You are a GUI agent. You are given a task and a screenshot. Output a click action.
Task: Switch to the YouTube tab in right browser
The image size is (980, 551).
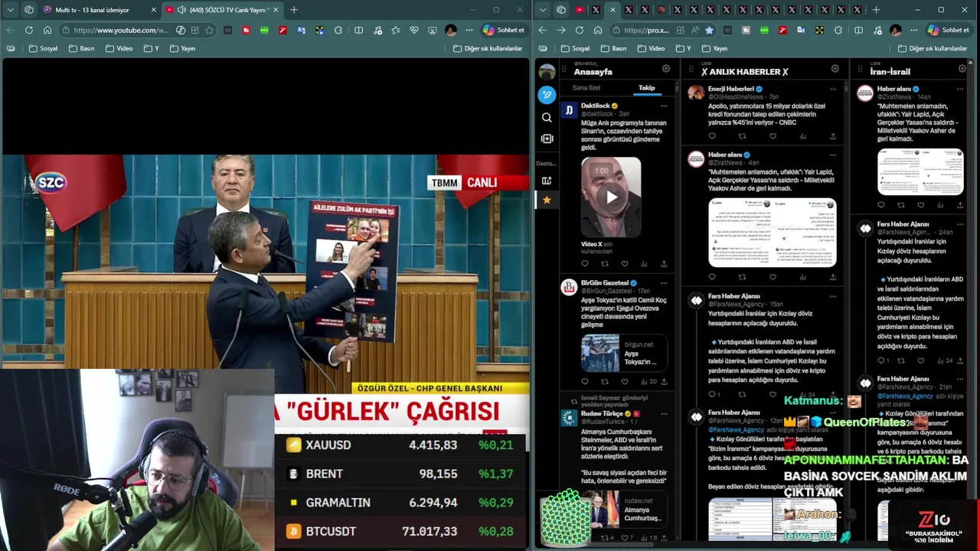pyautogui.click(x=580, y=10)
